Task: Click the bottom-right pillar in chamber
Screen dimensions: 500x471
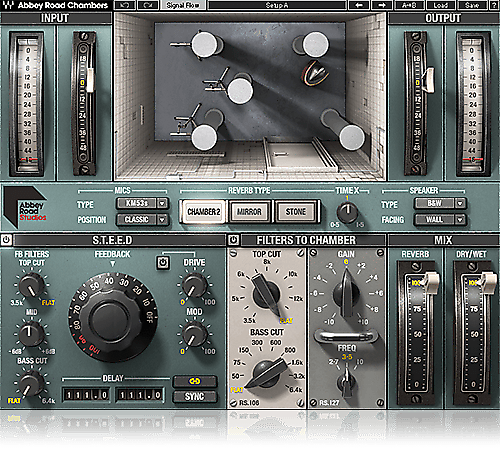Action: [x=351, y=137]
